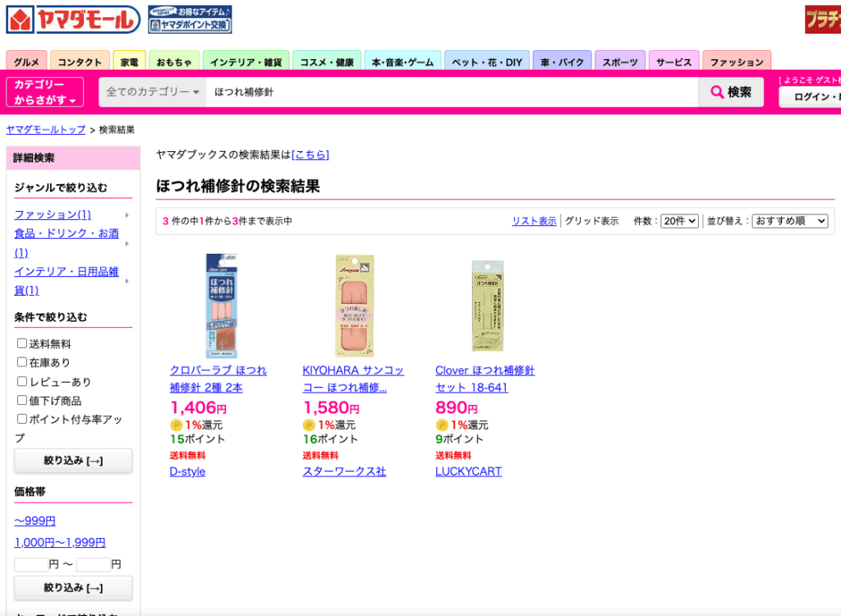Screen dimensions: 841x616
Task: Visit the LUCKYCART shop link
Action: click(x=468, y=471)
